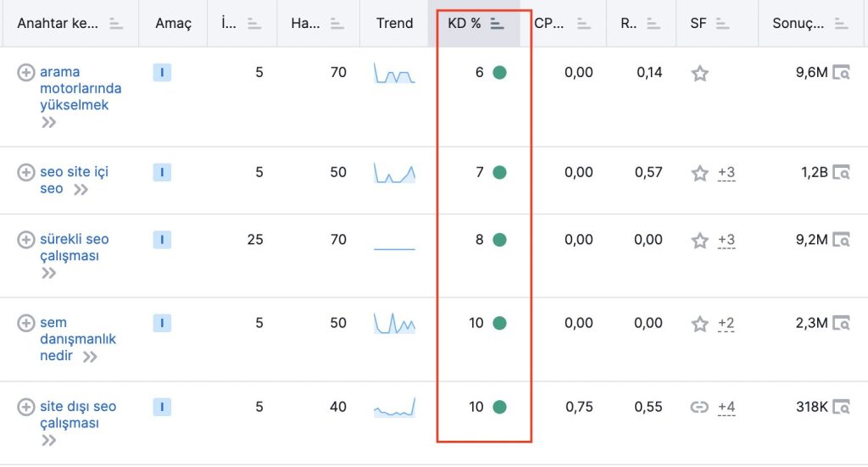This screenshot has height=467, width=868.
Task: Open keyword link 'sürekli seo çalışması'
Action: [x=75, y=247]
